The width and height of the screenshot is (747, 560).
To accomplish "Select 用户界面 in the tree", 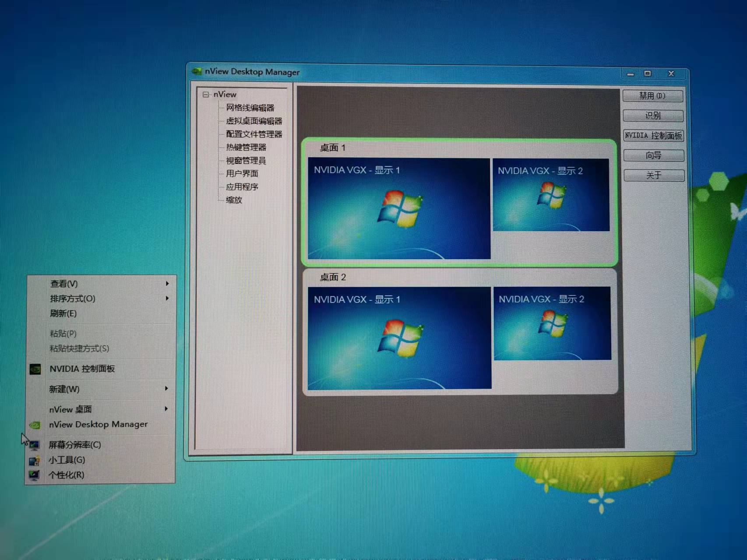I will 242,173.
